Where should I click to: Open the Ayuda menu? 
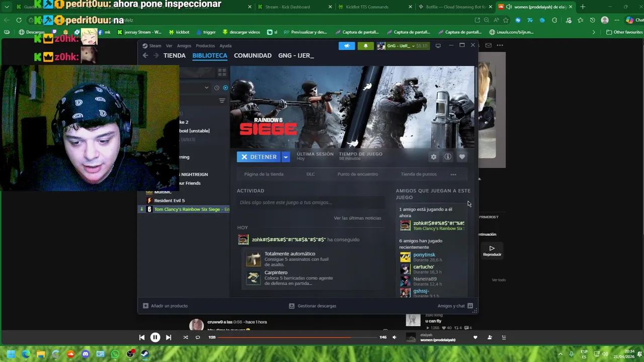[225, 46]
